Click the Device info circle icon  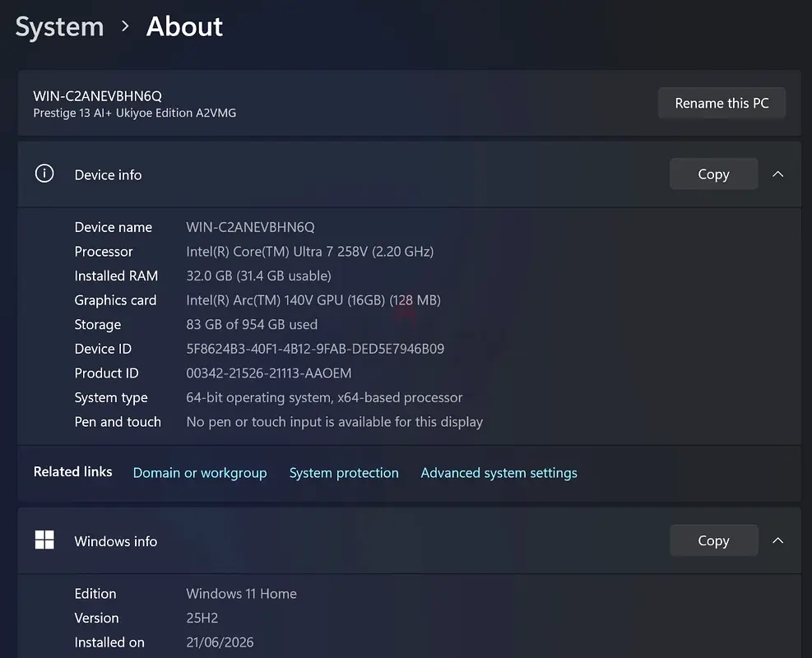(x=44, y=174)
